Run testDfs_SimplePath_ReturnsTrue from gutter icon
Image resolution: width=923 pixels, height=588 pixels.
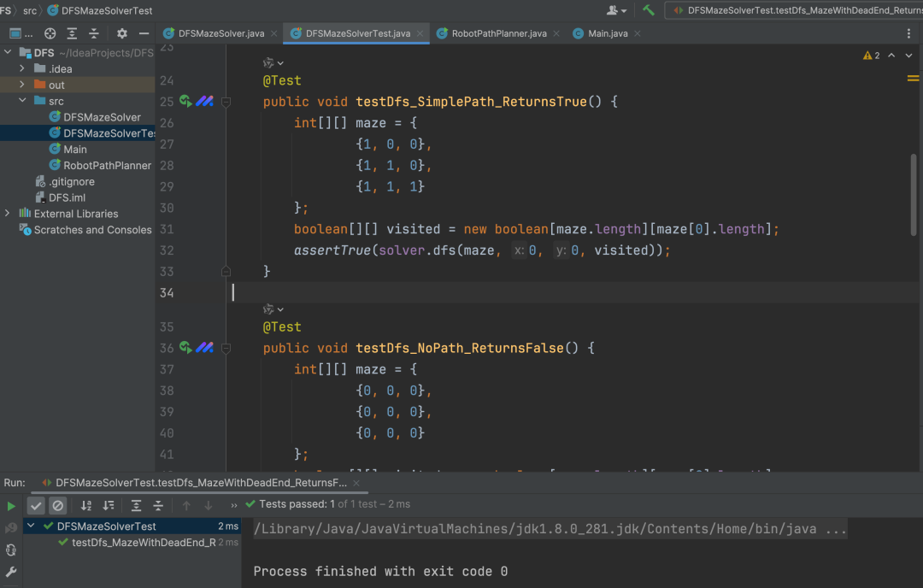pos(186,102)
